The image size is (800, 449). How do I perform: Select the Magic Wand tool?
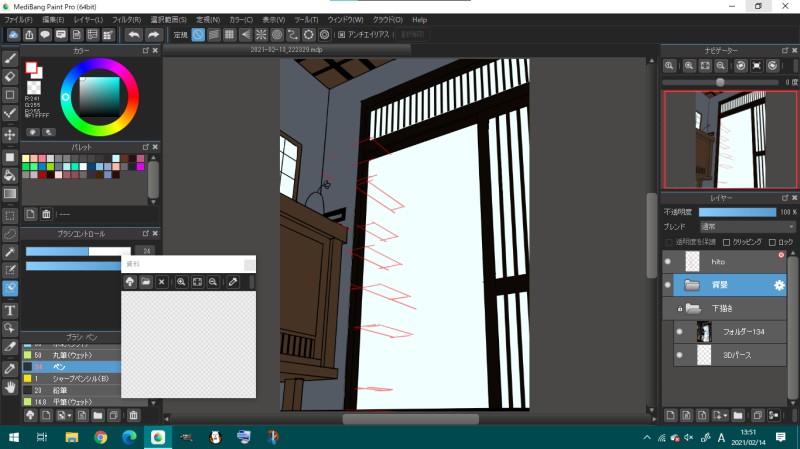point(10,252)
